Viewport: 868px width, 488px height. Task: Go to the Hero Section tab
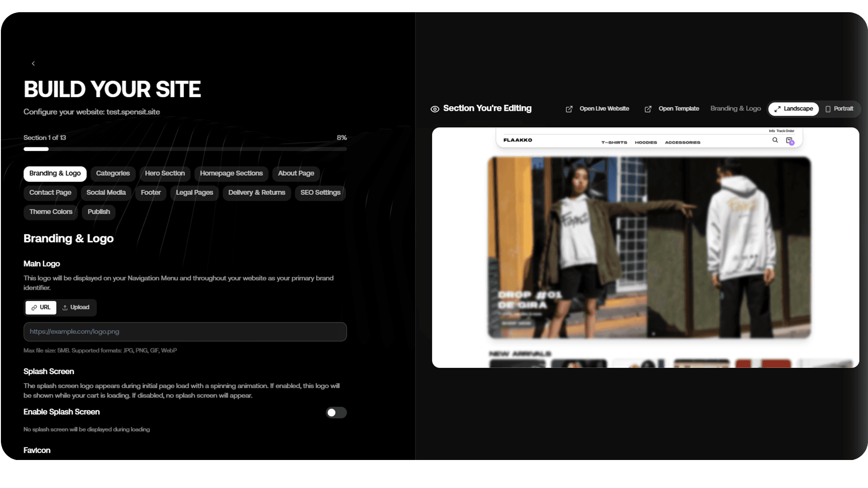click(x=165, y=174)
